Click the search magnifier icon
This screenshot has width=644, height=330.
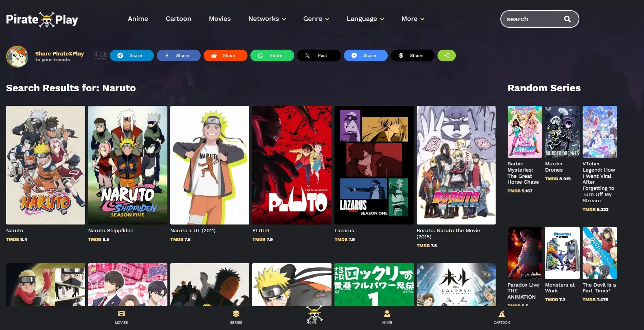pos(567,19)
